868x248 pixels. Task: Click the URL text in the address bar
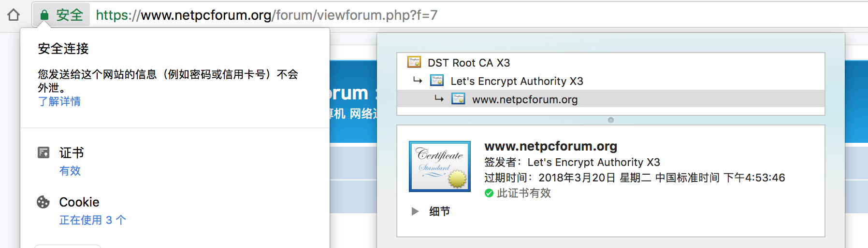[267, 15]
